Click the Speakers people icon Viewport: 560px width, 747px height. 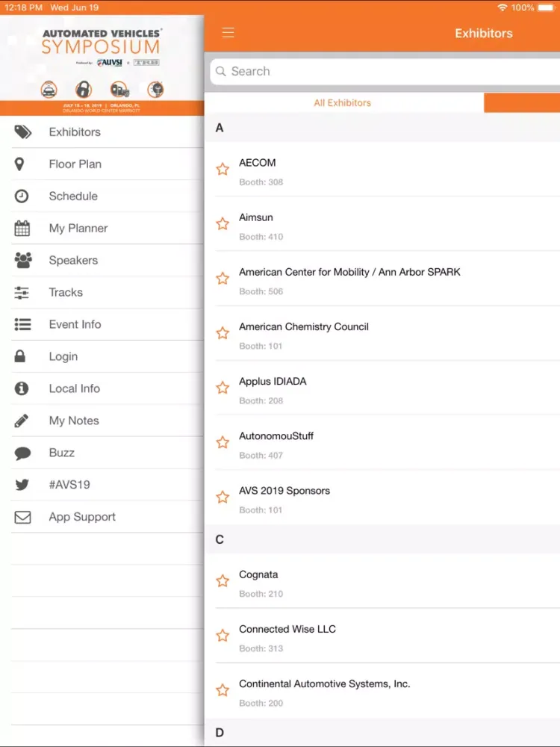point(23,260)
